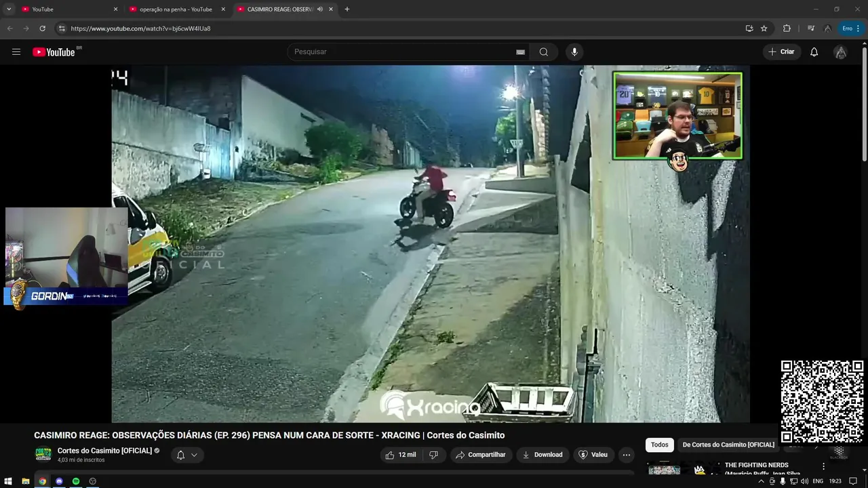The height and width of the screenshot is (488, 868).
Task: Select De Cortes do Casimito [OFICIAL] chip
Action: (x=728, y=445)
